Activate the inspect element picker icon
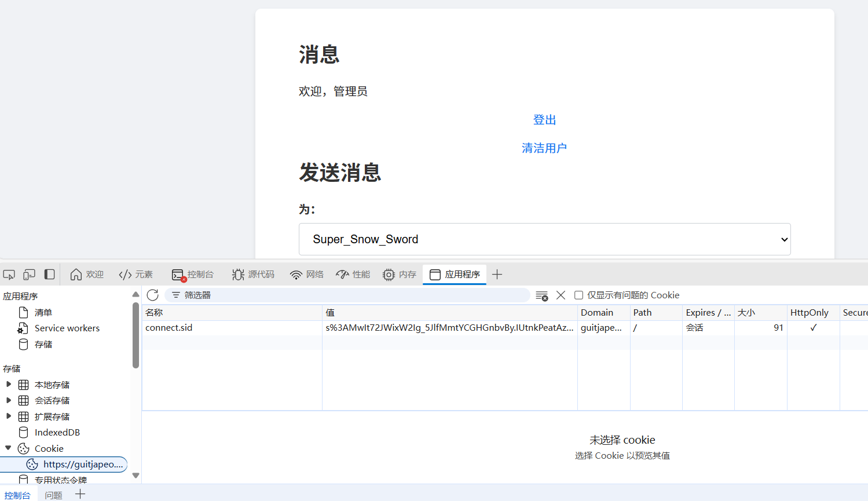Viewport: 868px width, 501px height. click(x=9, y=275)
